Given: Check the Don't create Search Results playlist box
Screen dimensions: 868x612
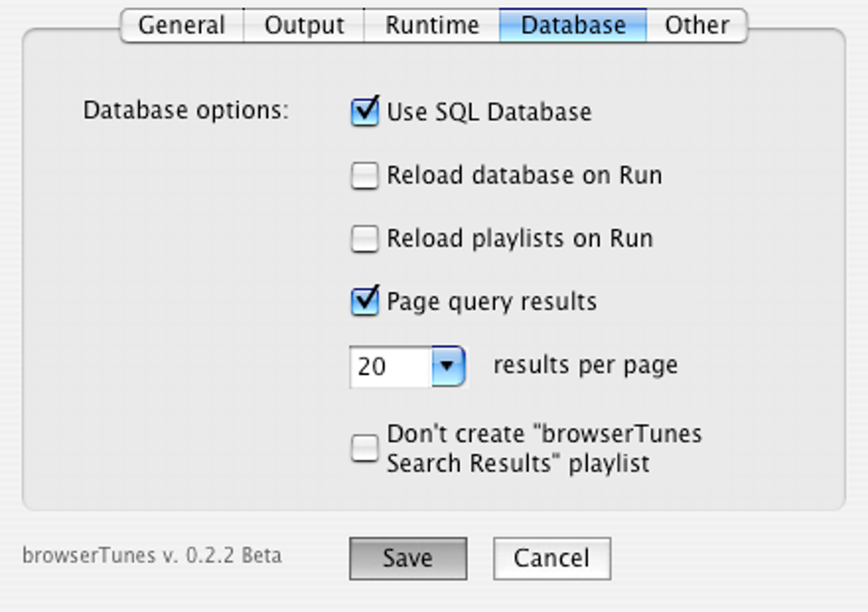Looking at the screenshot, I should pos(365,448).
